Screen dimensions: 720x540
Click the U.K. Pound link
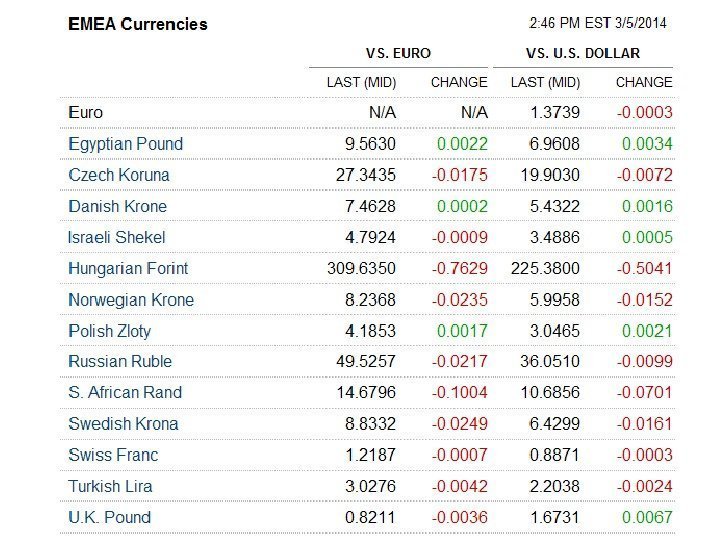pyautogui.click(x=110, y=517)
